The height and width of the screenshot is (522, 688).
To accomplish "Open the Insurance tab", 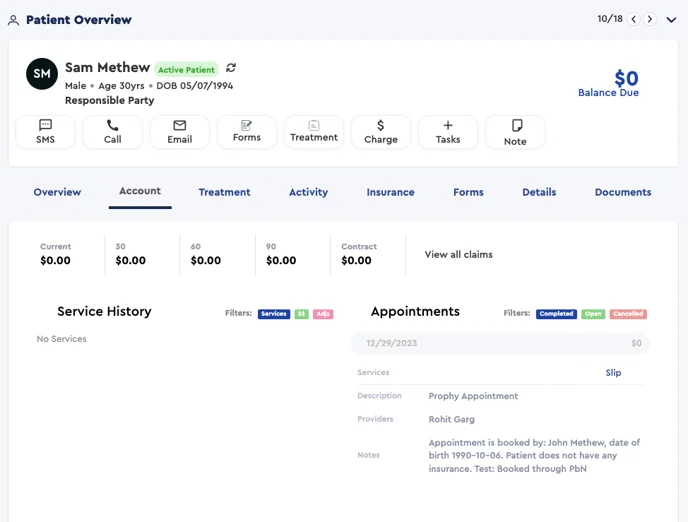I will pyautogui.click(x=391, y=192).
